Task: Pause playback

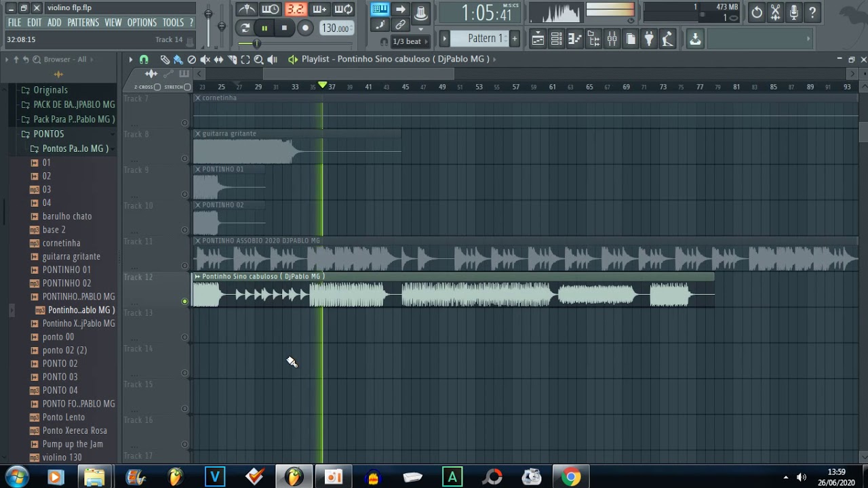Action: [x=264, y=28]
